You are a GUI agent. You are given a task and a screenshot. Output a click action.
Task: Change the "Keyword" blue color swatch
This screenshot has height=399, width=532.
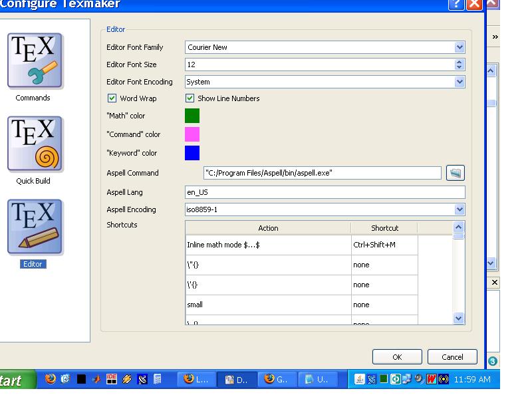(192, 153)
